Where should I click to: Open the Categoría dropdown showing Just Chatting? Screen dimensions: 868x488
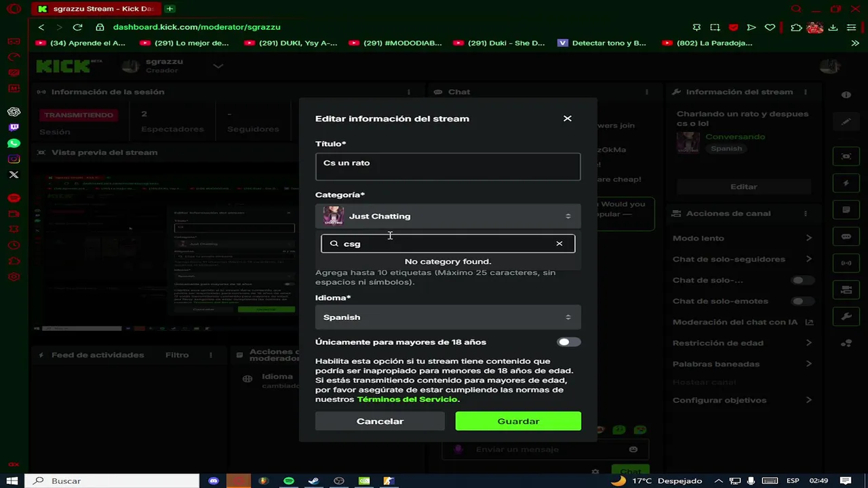(448, 216)
